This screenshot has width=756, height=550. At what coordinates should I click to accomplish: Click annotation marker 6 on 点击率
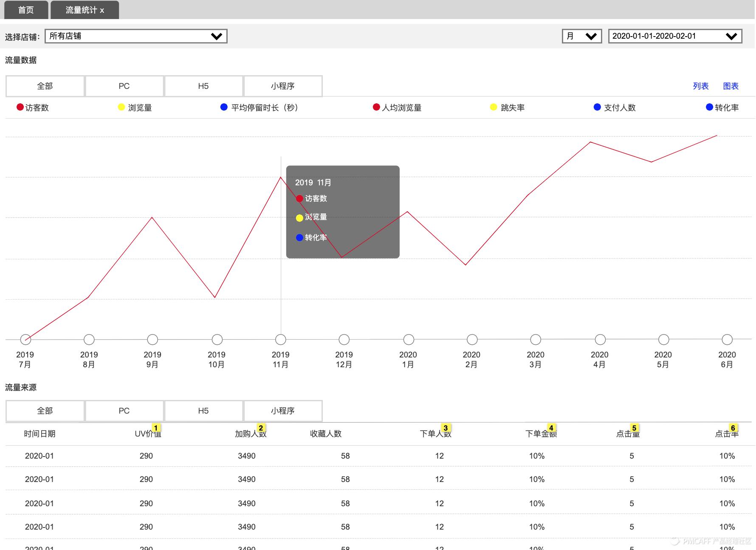(733, 428)
